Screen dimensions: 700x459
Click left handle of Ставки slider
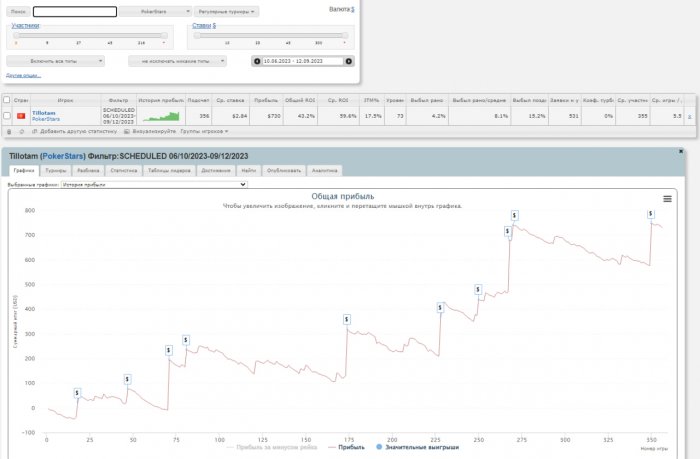click(x=197, y=35)
